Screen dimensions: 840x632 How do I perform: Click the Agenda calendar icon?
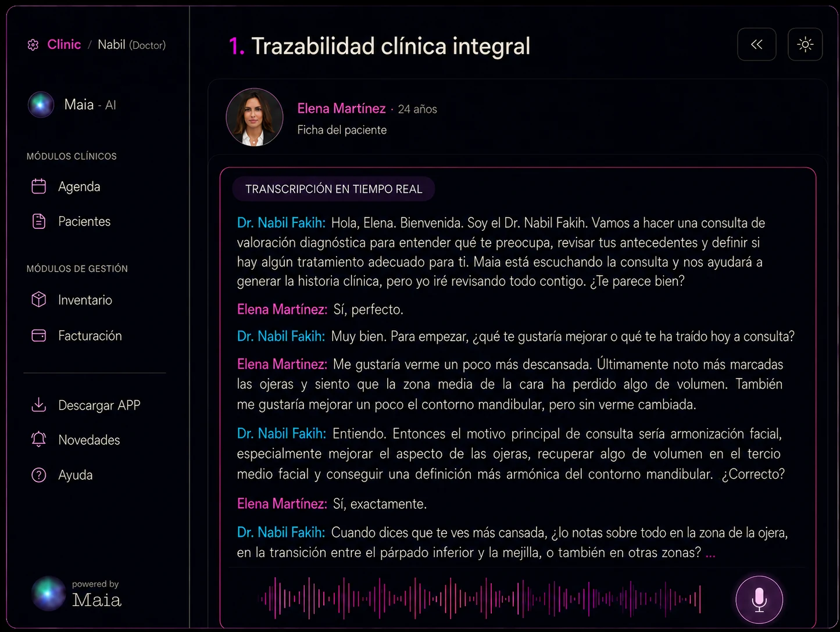[x=39, y=186]
